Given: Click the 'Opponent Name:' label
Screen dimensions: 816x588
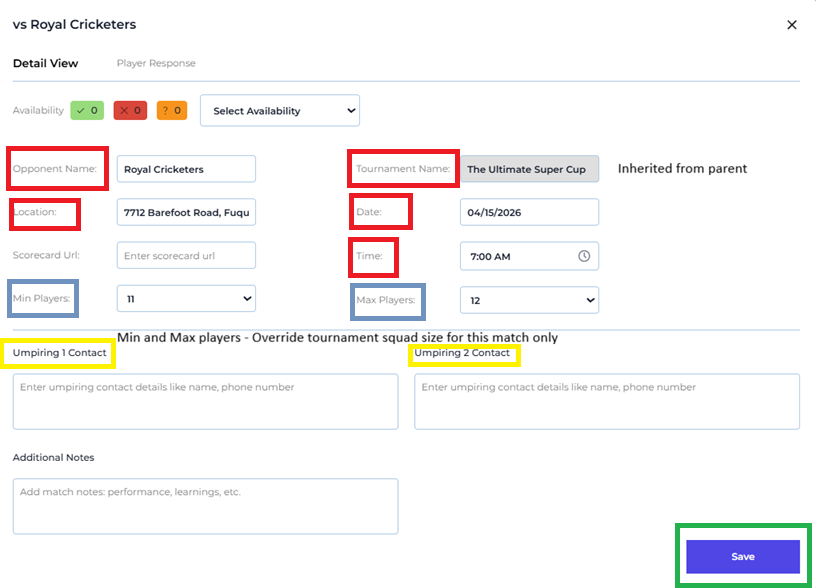Looking at the screenshot, I should [55, 169].
